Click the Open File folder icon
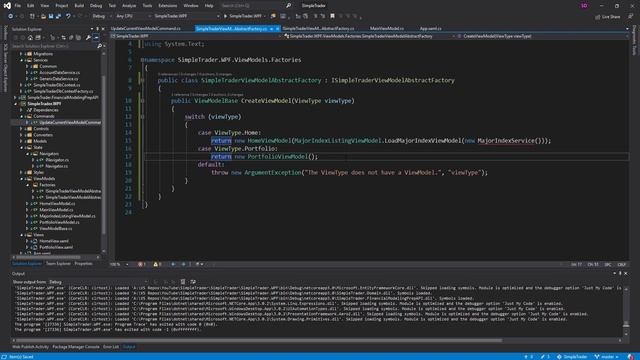Image resolution: width=640 pixels, height=360 pixels. (43, 16)
